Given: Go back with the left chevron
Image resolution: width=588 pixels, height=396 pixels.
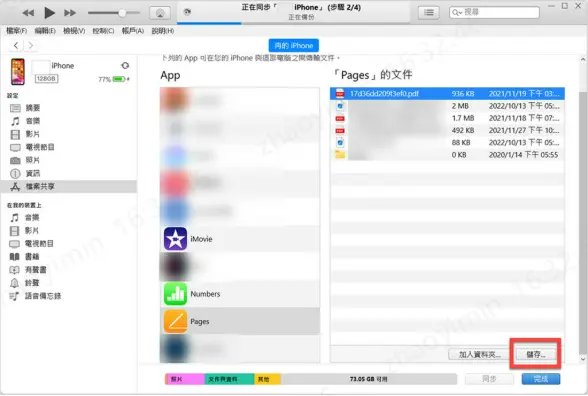Looking at the screenshot, I should [16, 45].
